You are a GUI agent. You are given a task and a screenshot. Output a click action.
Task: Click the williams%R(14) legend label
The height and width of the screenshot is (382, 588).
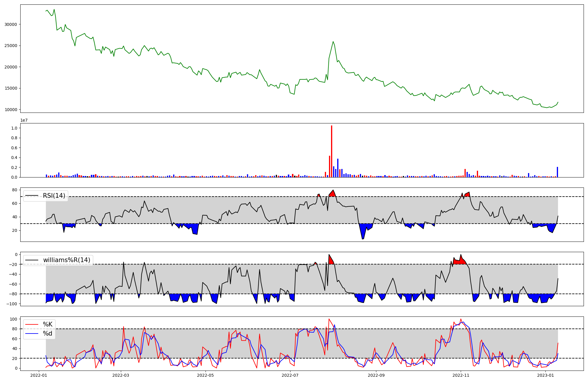click(x=66, y=260)
